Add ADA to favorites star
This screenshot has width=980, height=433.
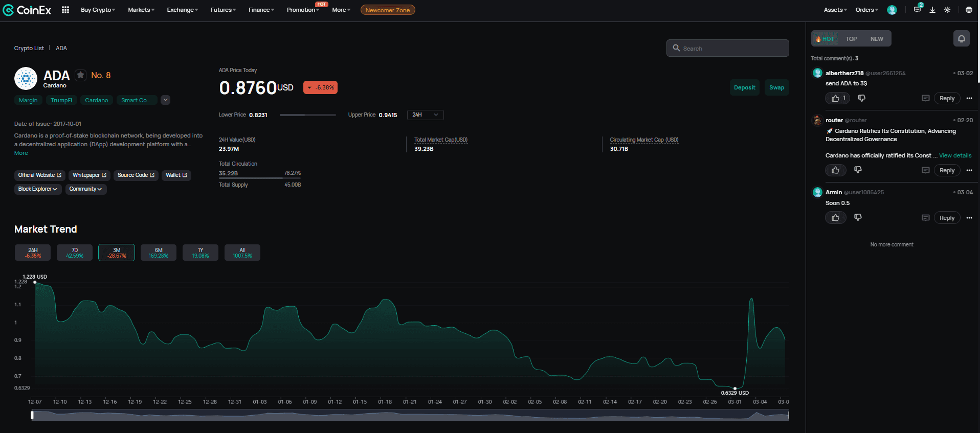(x=80, y=75)
